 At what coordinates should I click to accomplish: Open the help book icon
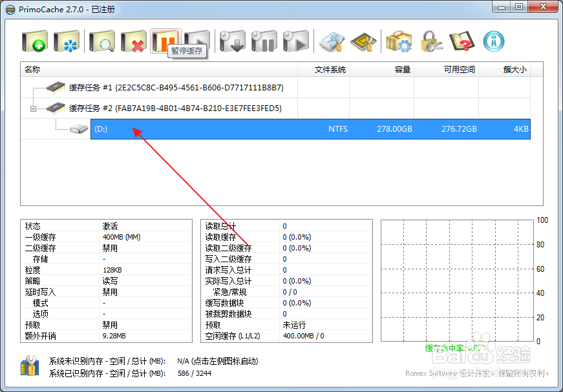(x=462, y=41)
